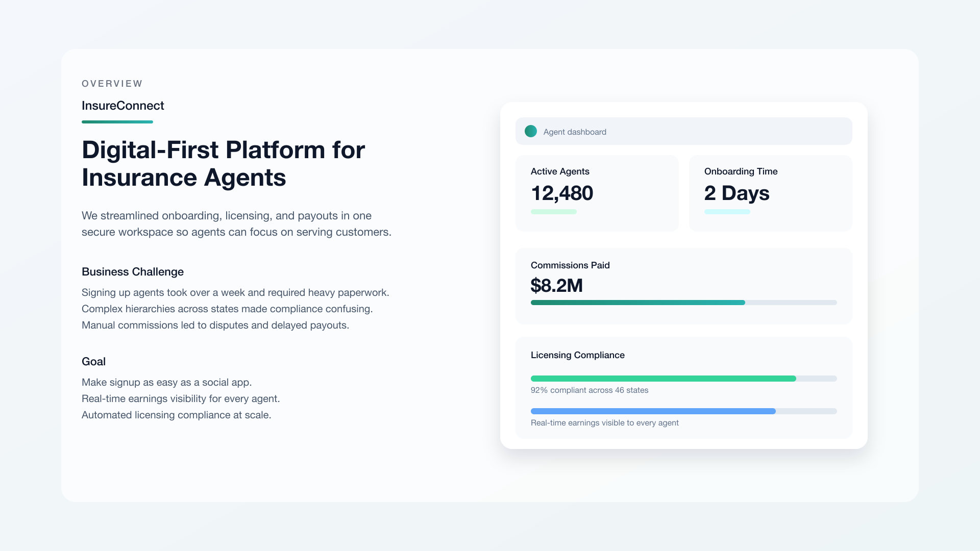Toggle the aqua bar under Onboarding Time
The height and width of the screenshot is (551, 980).
727,211
